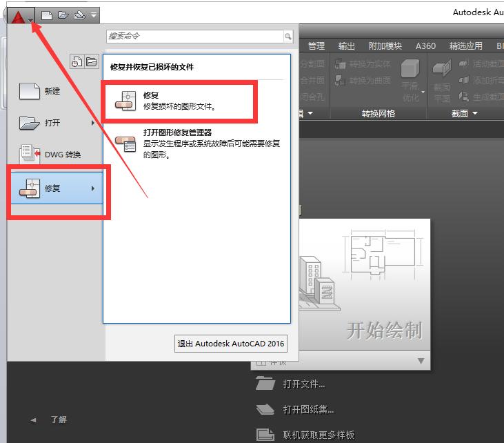Expand the Quick Access toolbar customize arrow
Image resolution: width=504 pixels, height=443 pixels.
point(94,15)
